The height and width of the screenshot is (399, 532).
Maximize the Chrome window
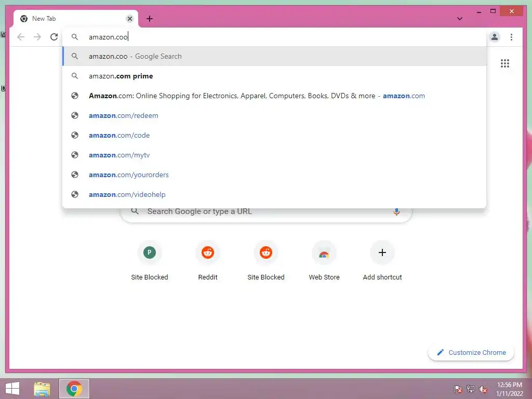point(493,11)
